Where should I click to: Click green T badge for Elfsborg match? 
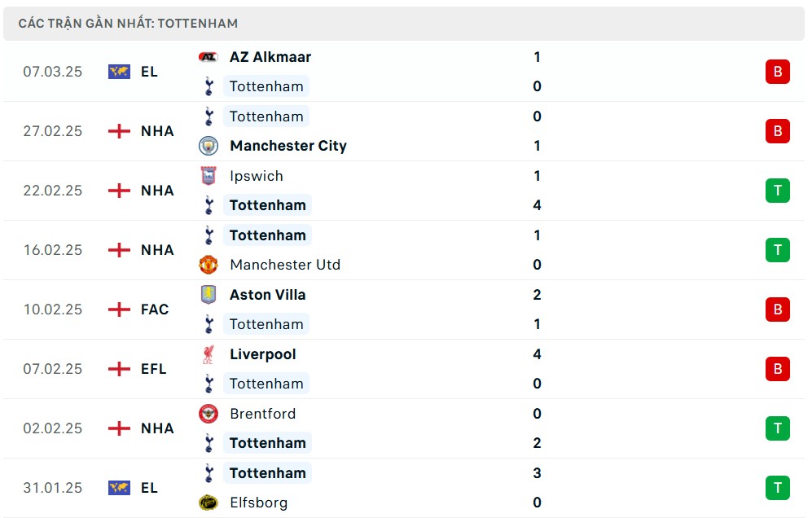point(777,488)
